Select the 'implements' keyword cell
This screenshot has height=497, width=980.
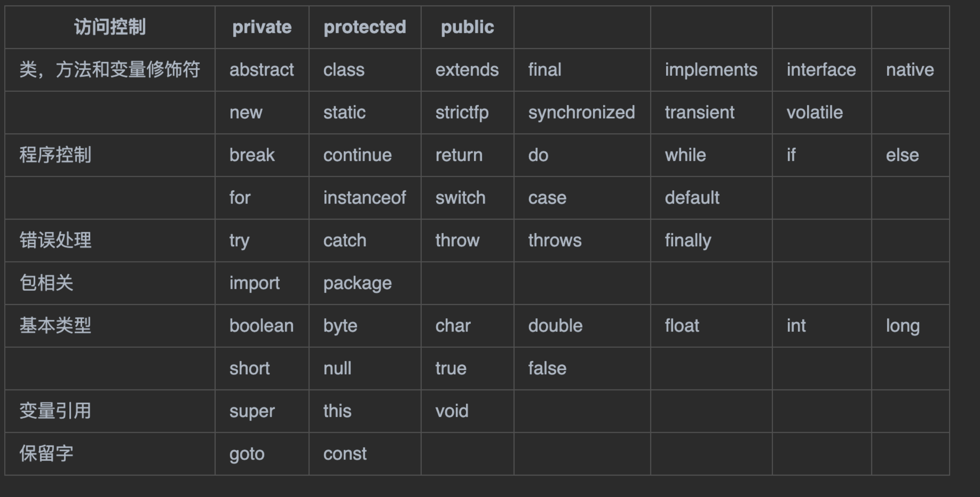click(x=711, y=70)
